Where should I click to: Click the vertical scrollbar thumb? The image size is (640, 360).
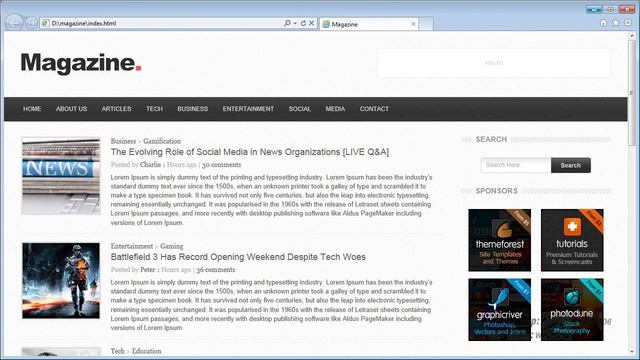coord(631,93)
